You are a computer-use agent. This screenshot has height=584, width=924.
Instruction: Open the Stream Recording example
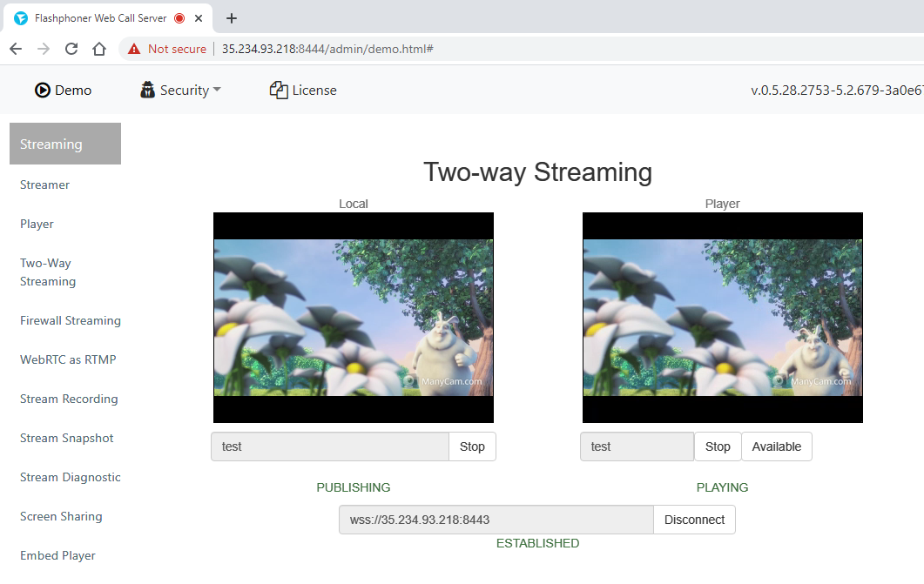69,399
